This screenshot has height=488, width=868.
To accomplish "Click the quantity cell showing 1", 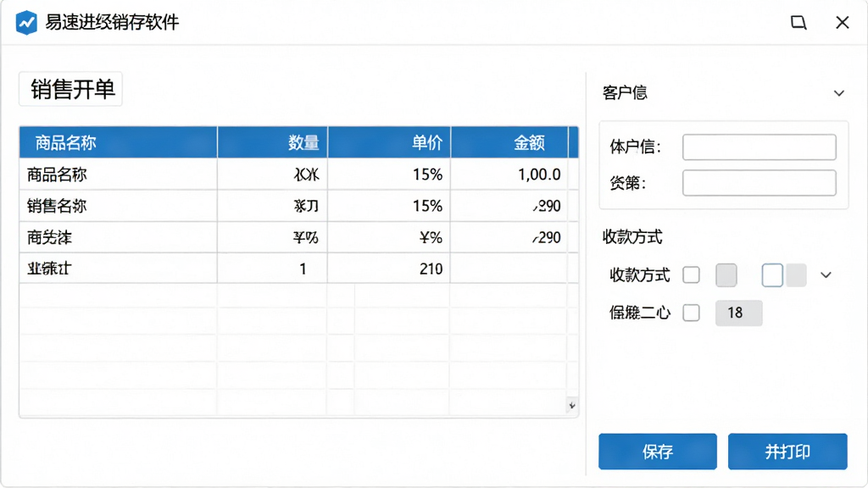I will click(x=272, y=269).
